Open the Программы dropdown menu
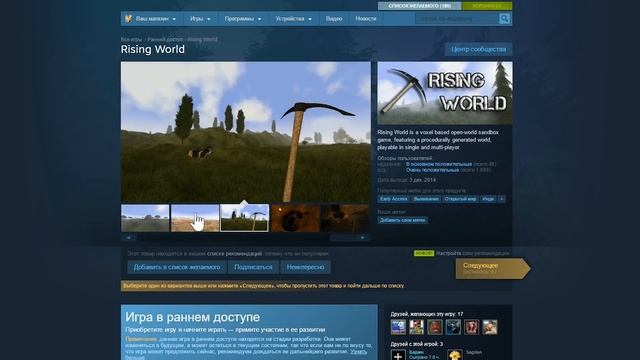The height and width of the screenshot is (360, 640). 243,19
